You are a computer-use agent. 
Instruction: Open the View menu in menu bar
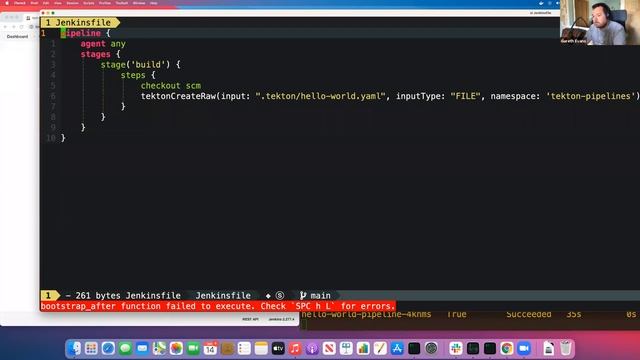point(58,3)
